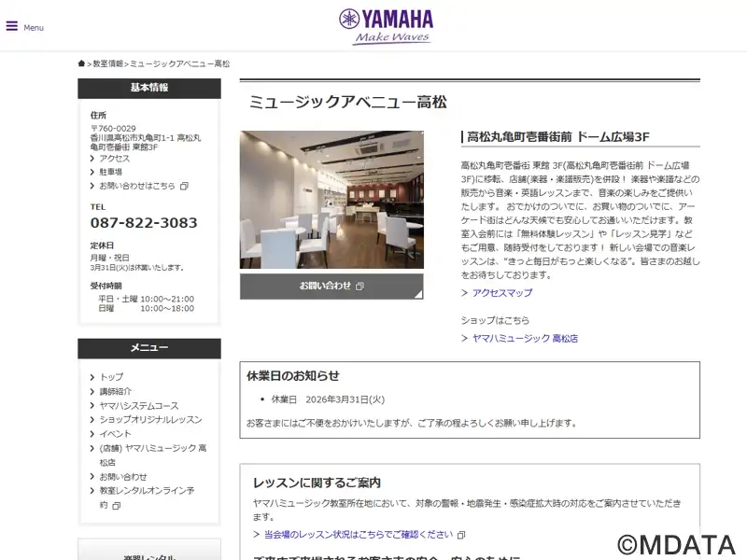Click postal code 〒760-0029
Viewport: 747px width, 560px height.
pyautogui.click(x=113, y=129)
